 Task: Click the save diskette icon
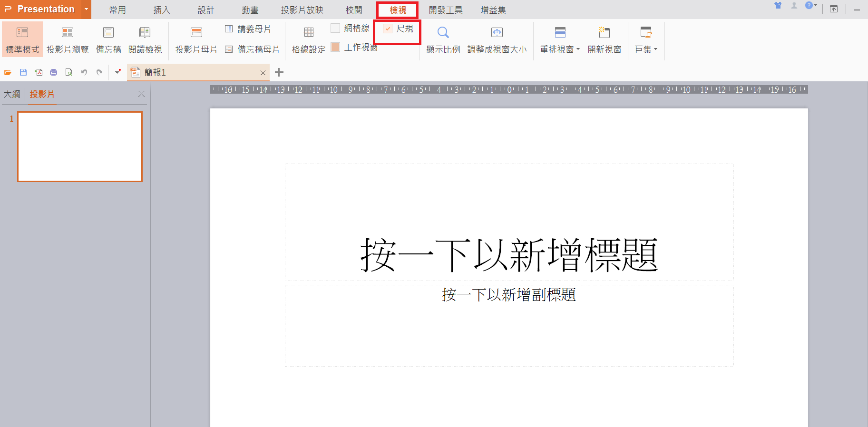23,72
